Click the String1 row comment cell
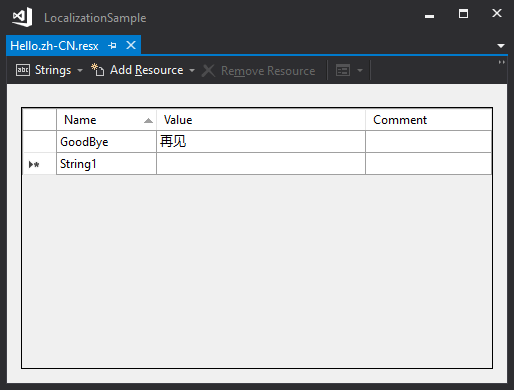 point(428,164)
